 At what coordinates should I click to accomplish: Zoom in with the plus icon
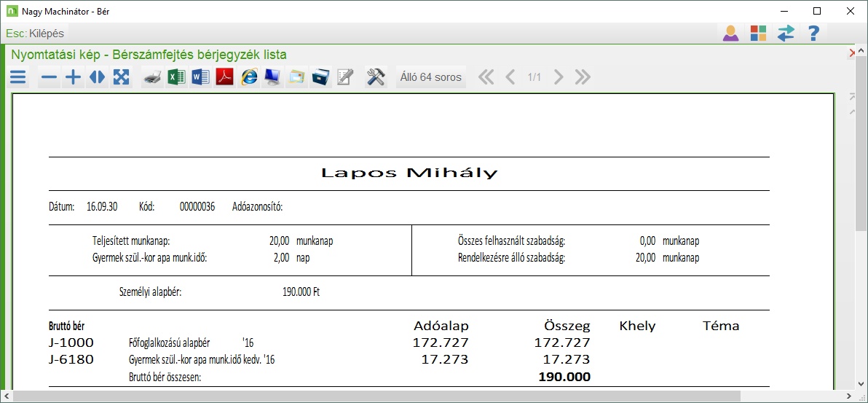[x=73, y=77]
